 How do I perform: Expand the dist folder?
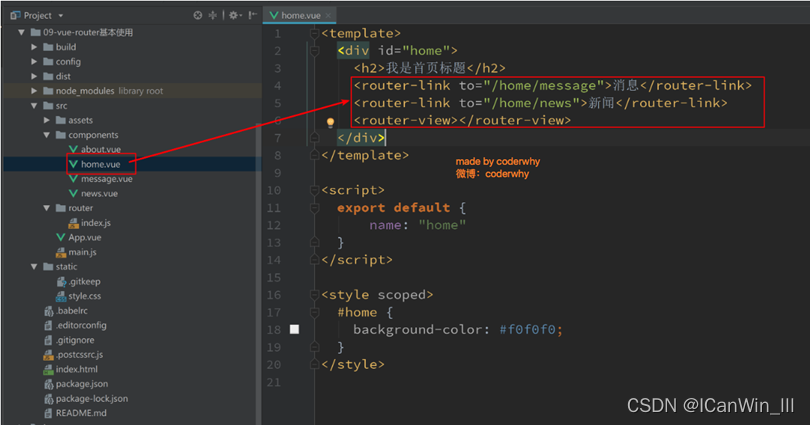[34, 76]
